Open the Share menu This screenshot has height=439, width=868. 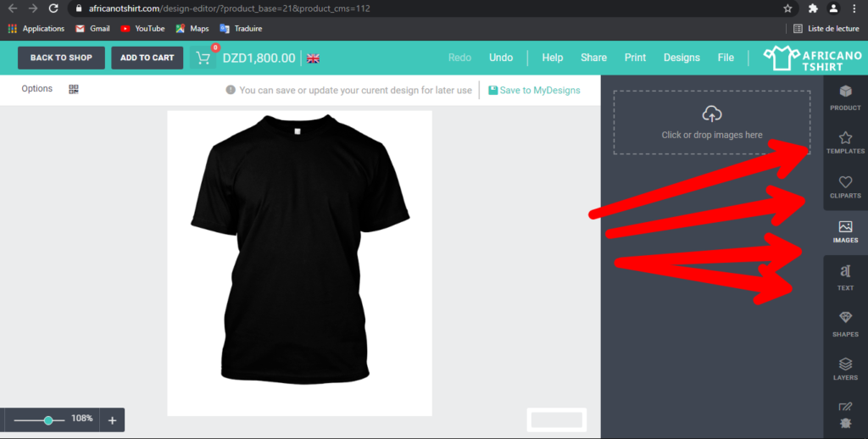click(x=593, y=58)
